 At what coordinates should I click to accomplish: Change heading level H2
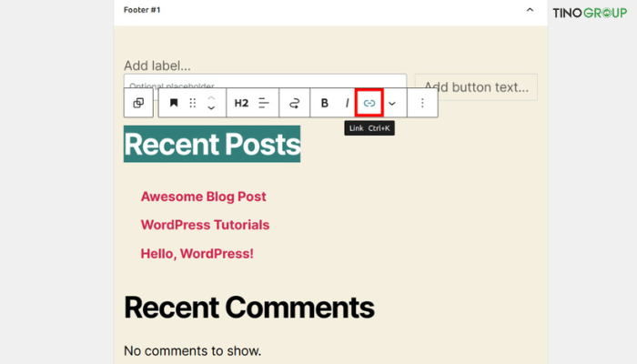click(x=241, y=103)
